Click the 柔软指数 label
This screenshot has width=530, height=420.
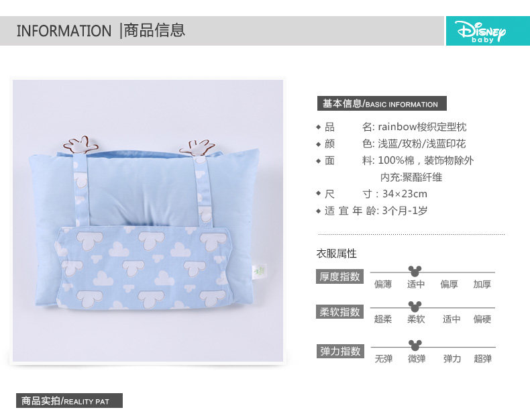click(339, 312)
